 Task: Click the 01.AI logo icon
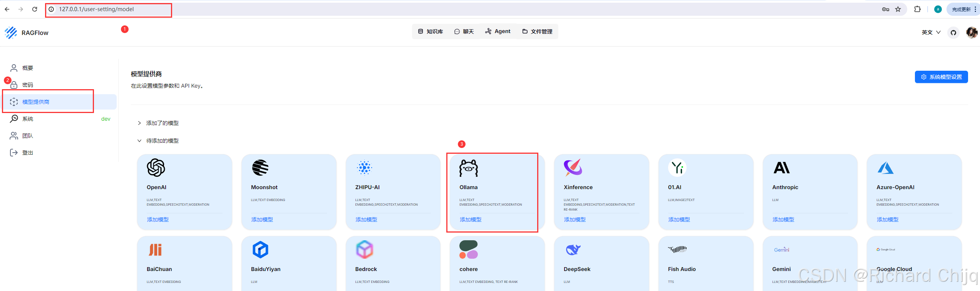tap(677, 168)
